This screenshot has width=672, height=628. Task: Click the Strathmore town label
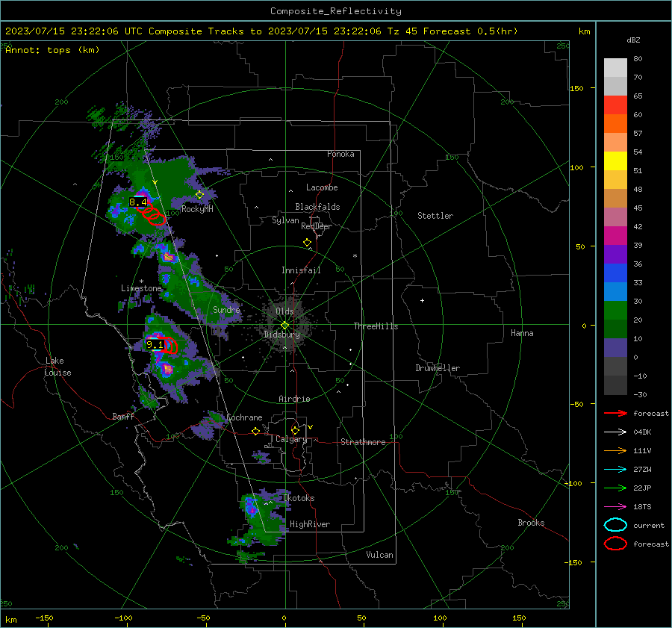click(x=363, y=442)
